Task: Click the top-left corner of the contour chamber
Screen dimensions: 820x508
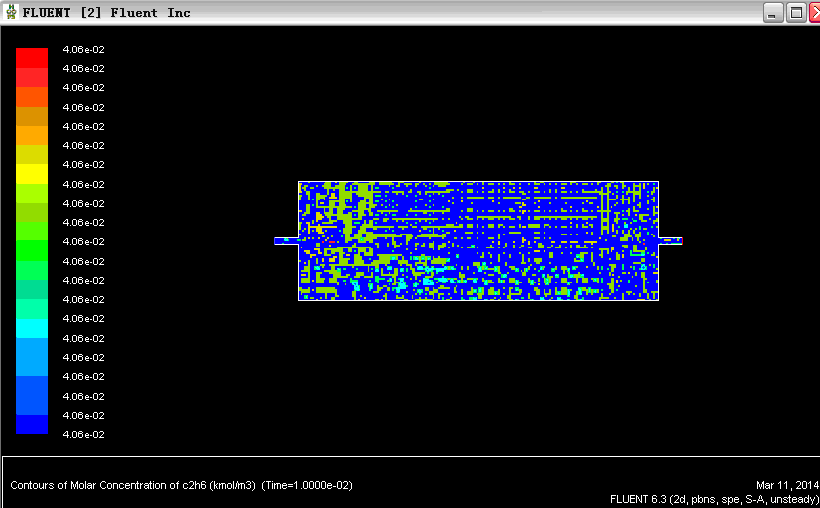Action: pyautogui.click(x=300, y=183)
